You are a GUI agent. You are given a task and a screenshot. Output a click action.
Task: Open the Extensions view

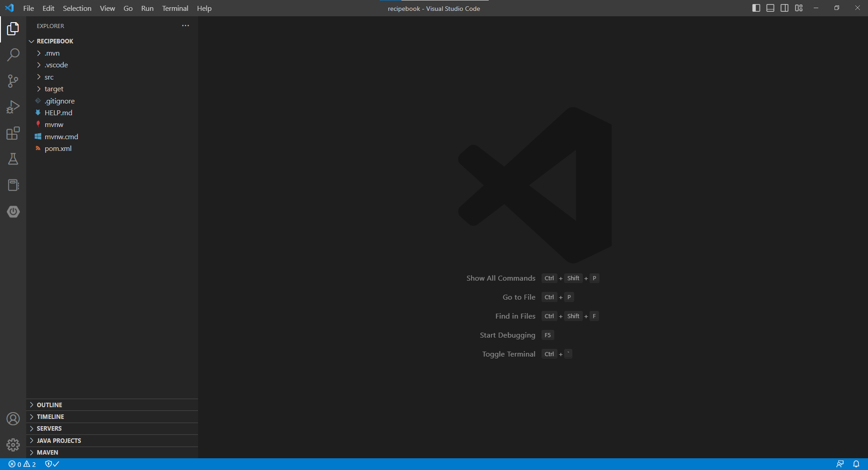pos(13,133)
